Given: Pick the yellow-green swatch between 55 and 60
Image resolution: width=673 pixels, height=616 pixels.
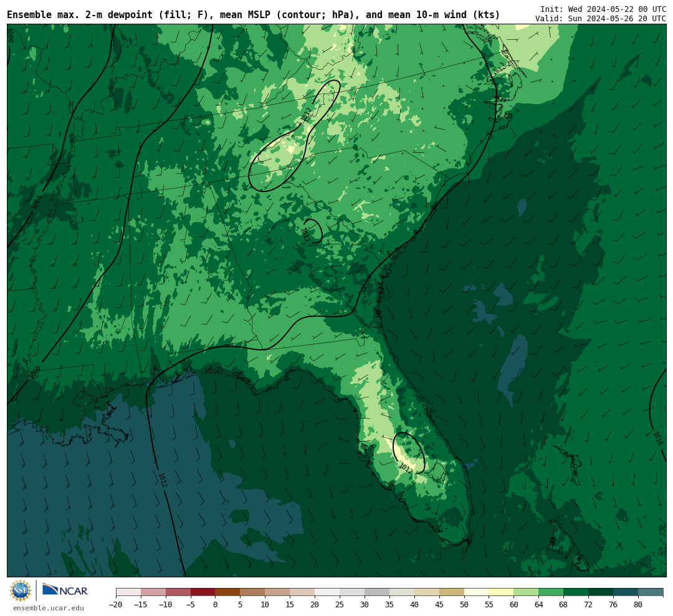Looking at the screenshot, I should pos(502,592).
